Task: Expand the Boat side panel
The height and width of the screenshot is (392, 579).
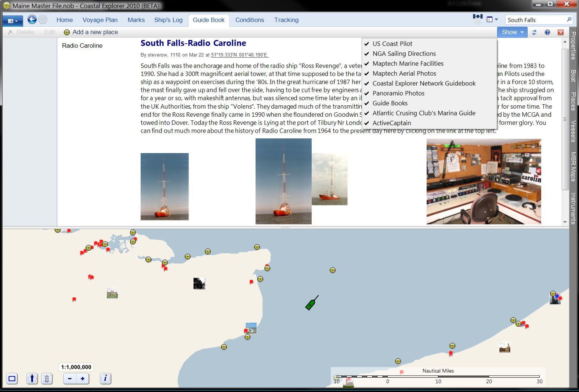Action: pos(573,75)
